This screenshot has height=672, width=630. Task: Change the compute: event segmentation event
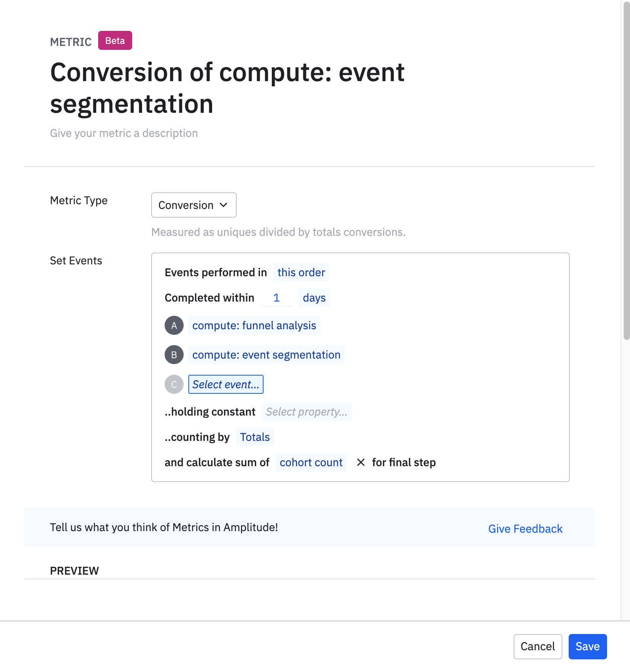coord(266,355)
